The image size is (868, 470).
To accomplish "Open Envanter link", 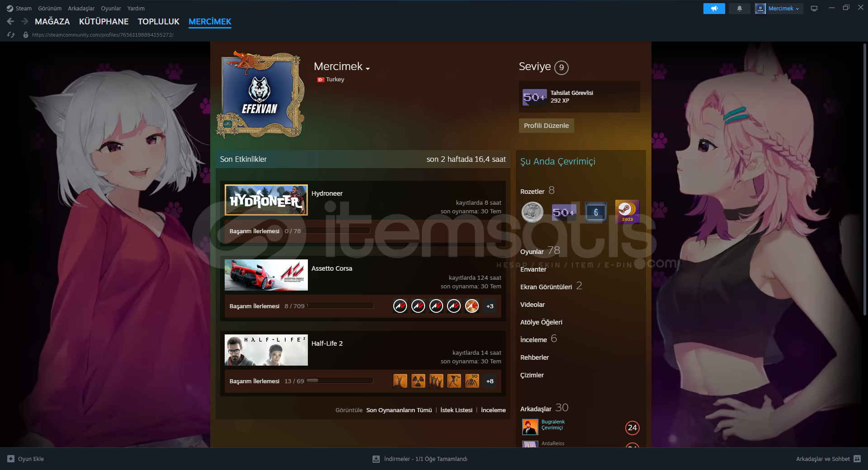I will [533, 269].
